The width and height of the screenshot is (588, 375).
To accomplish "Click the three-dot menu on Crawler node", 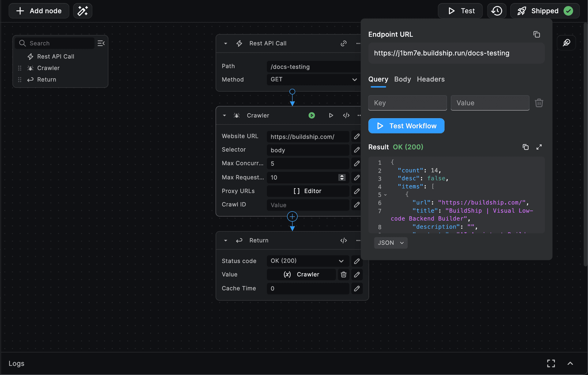I will point(360,115).
